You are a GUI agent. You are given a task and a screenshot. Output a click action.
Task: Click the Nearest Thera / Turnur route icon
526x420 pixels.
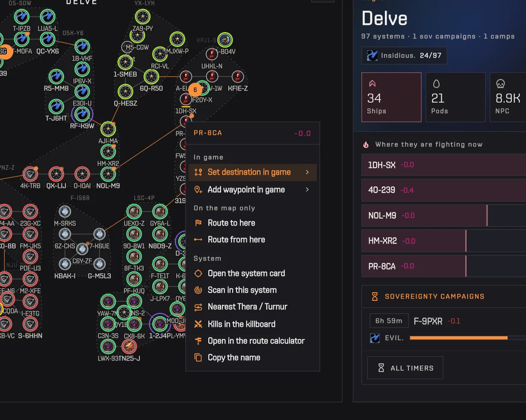(x=198, y=307)
